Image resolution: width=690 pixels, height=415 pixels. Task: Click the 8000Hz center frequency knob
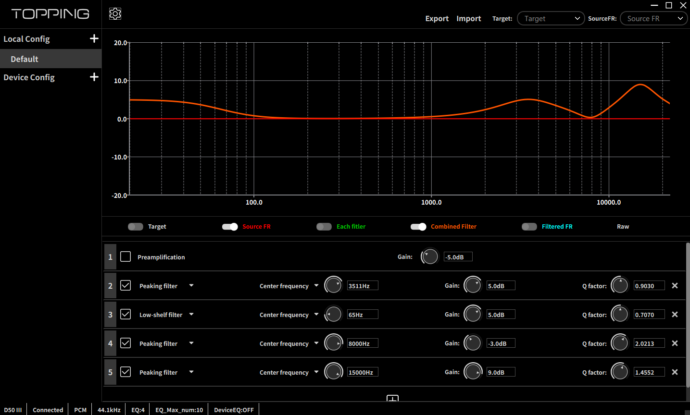click(333, 343)
